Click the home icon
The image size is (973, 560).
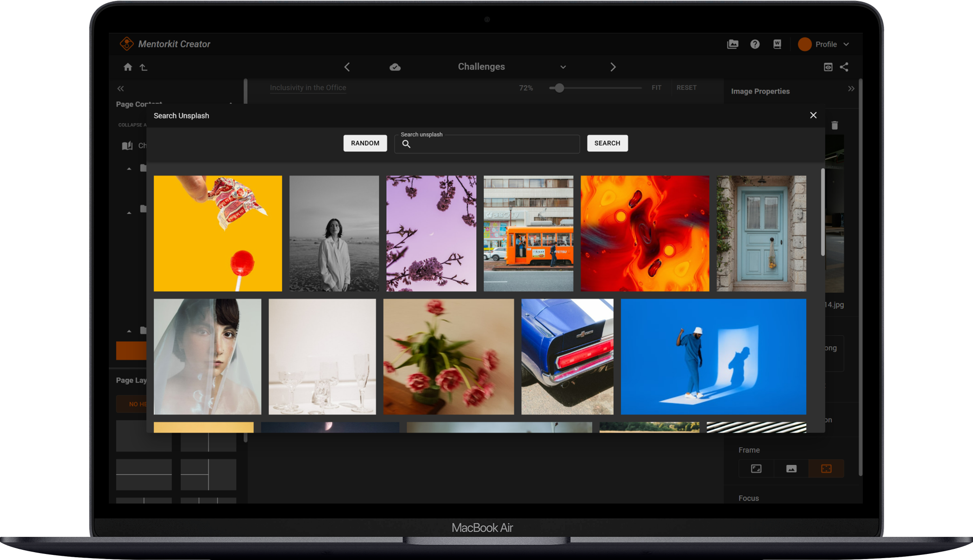pyautogui.click(x=128, y=67)
